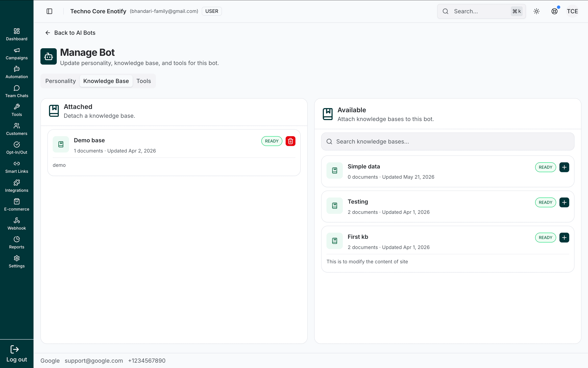Switch theme with the sun icon
The width and height of the screenshot is (588, 368).
(x=537, y=11)
